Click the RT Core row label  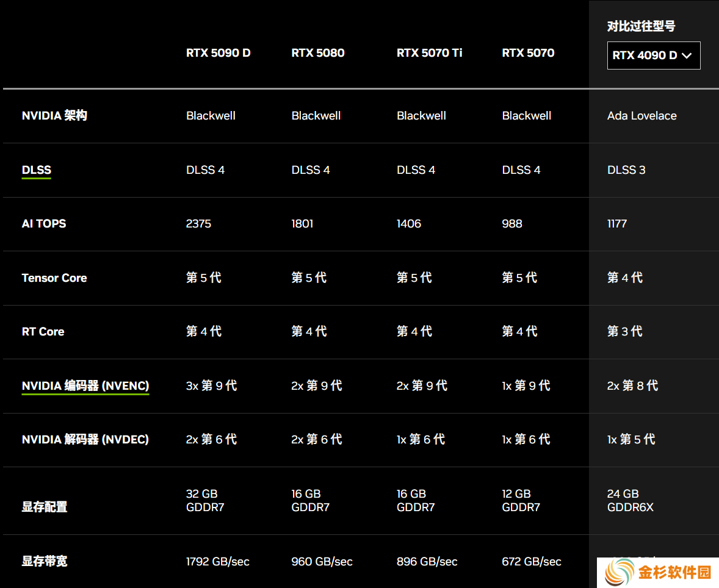click(43, 332)
